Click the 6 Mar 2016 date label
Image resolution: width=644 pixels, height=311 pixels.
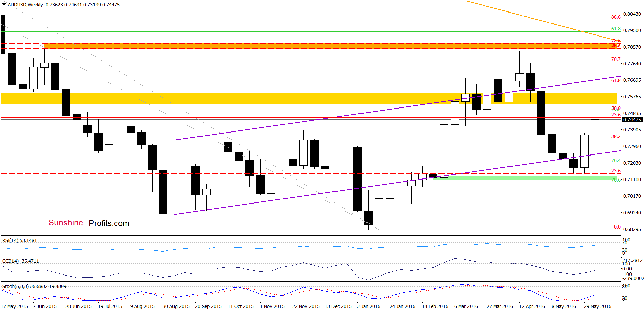(x=466, y=306)
